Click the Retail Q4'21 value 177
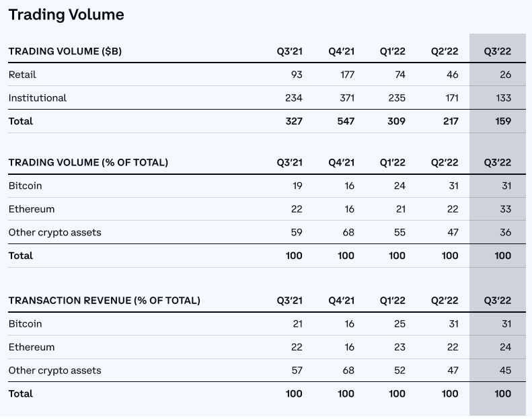Image resolution: width=532 pixels, height=419 pixels. pos(348,75)
